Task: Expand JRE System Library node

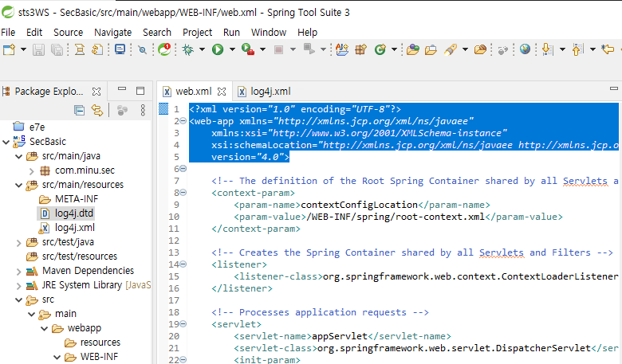Action: [18, 286]
